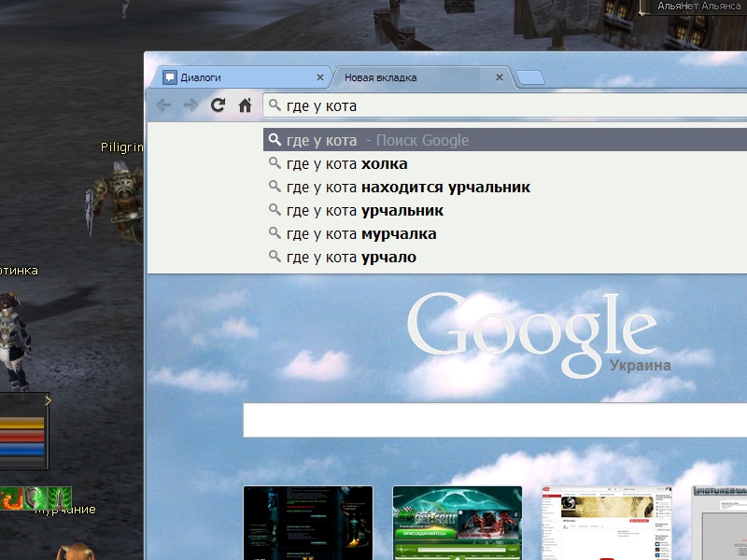747x560 pixels.
Task: Select the Новая вкладка tab
Action: tap(422, 77)
